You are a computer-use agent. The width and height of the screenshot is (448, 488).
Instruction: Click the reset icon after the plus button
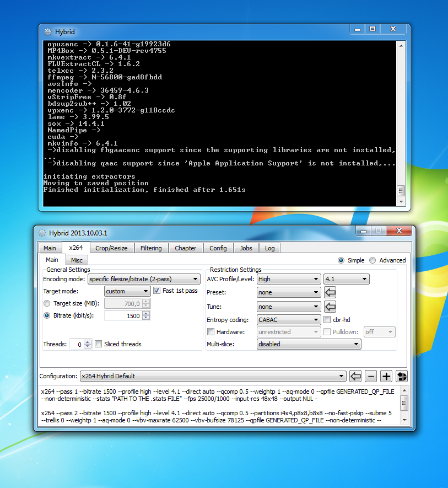(x=401, y=376)
